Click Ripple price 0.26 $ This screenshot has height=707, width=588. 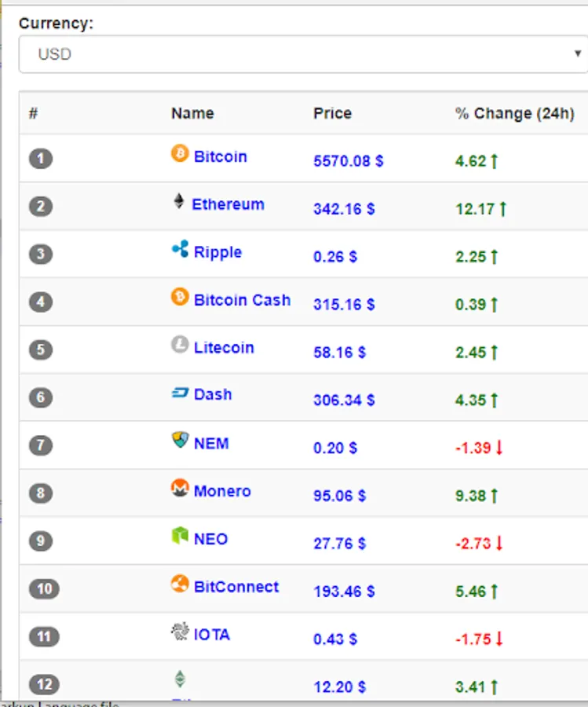point(335,257)
